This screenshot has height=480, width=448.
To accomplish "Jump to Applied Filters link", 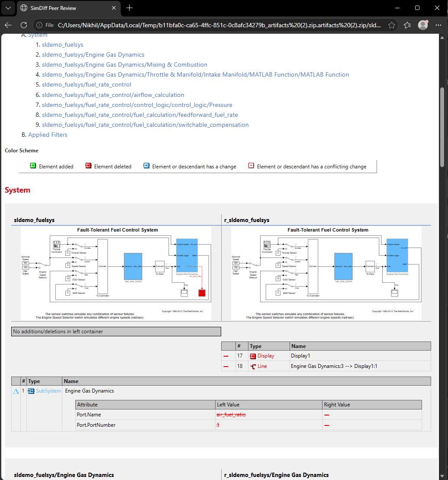I will coord(48,135).
